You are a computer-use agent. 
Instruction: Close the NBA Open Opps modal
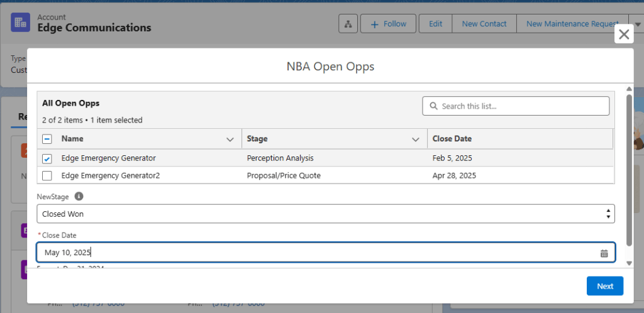[x=623, y=35]
